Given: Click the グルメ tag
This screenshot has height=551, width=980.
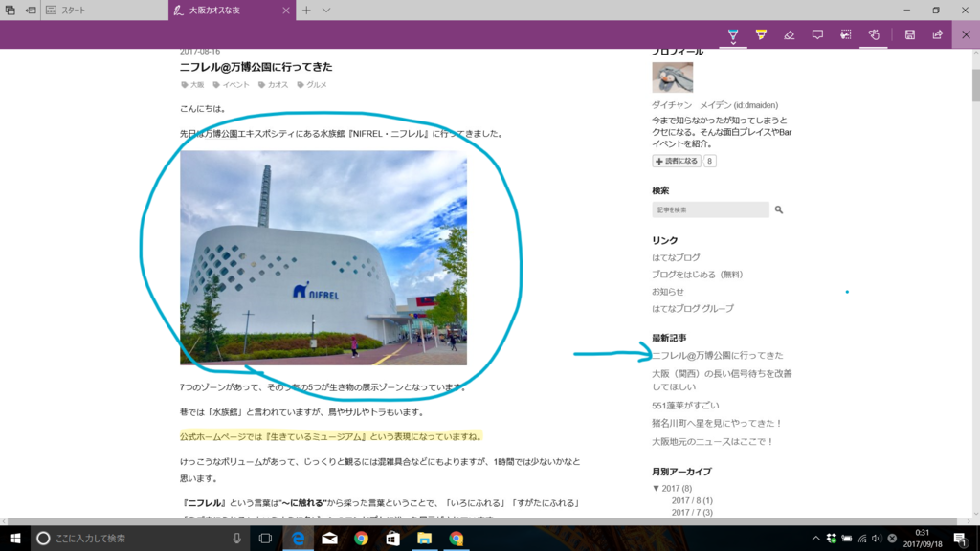Looking at the screenshot, I should coord(312,85).
